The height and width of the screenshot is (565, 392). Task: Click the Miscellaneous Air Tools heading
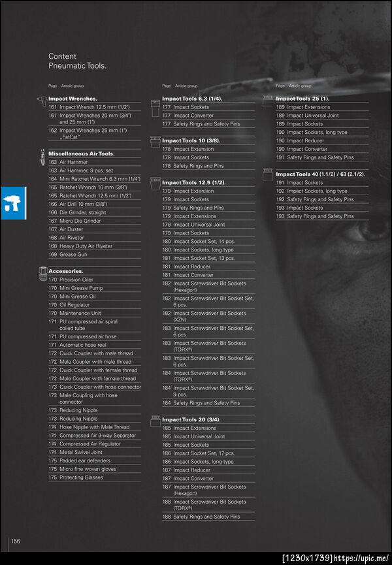82,153
